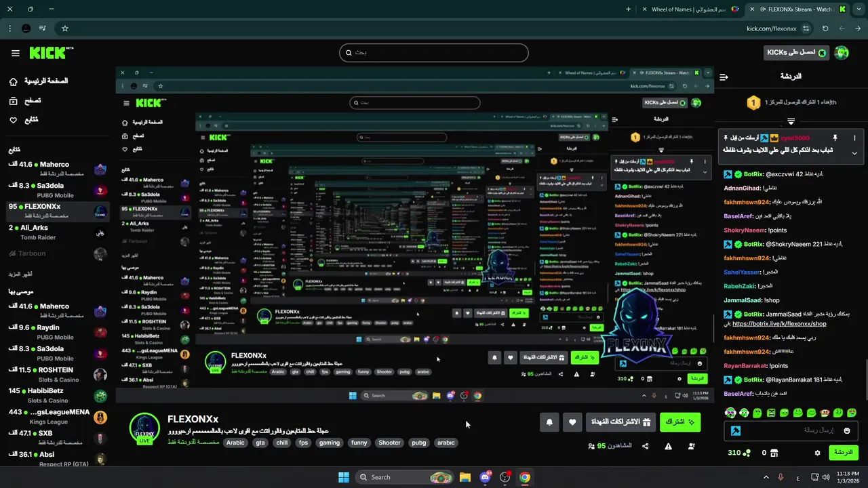Open Discord from the taskbar

485,477
